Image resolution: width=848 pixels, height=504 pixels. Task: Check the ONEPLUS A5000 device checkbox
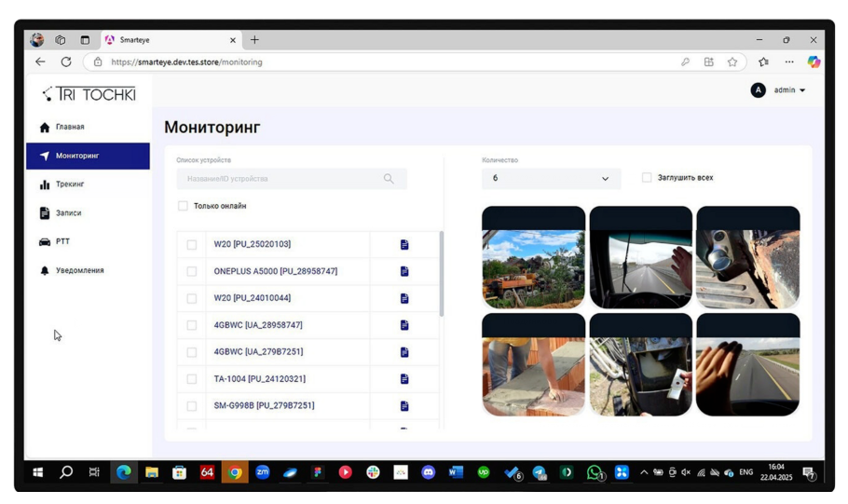click(191, 271)
